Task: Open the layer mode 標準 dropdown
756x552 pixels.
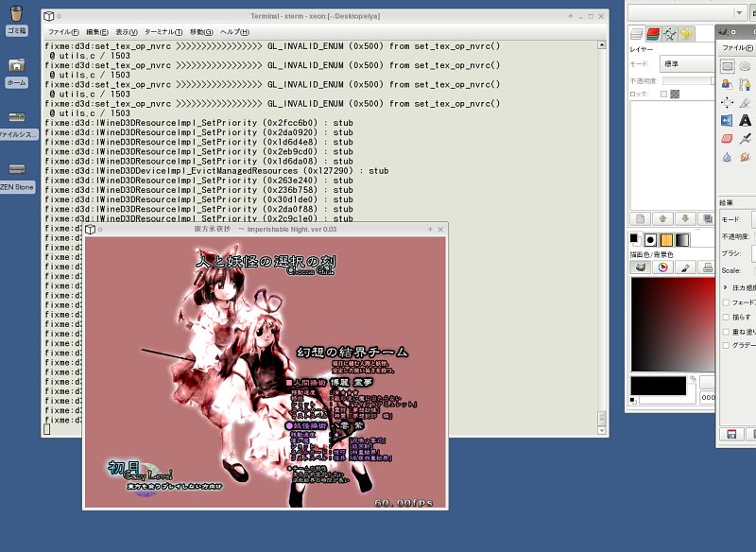Action: pos(688,63)
